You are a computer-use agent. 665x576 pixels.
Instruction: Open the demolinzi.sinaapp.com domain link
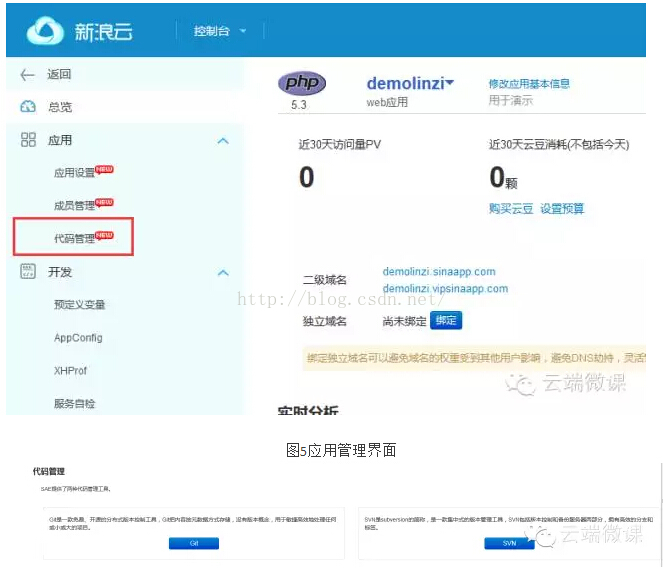(439, 271)
